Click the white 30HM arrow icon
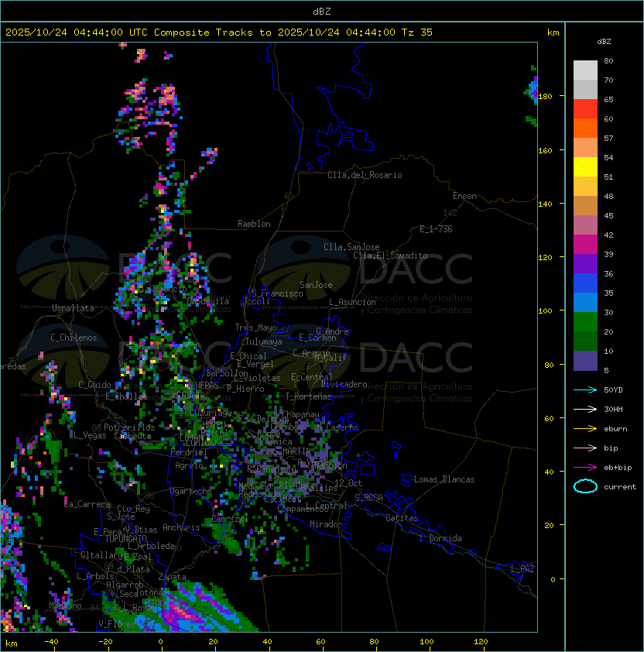644x652 pixels. click(x=585, y=409)
